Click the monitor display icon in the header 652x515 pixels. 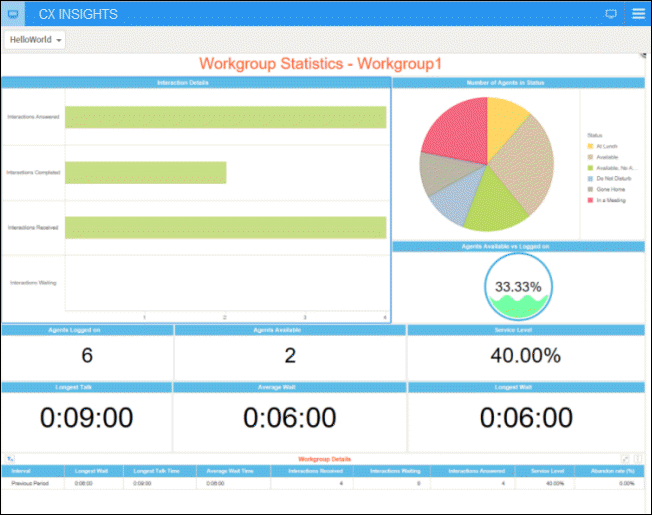pyautogui.click(x=611, y=14)
